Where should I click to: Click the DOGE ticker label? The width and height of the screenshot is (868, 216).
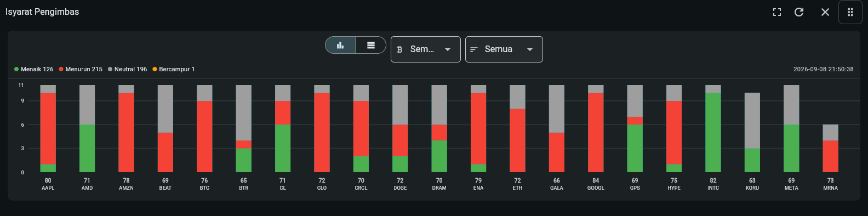(x=400, y=188)
